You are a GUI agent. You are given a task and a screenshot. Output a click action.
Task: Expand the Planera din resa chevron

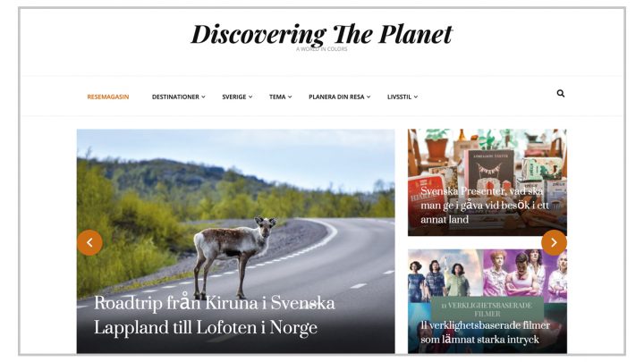coord(369,97)
